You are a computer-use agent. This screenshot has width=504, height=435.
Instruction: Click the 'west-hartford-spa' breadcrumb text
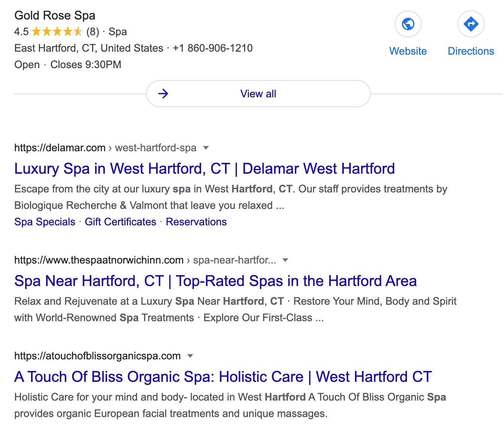(x=156, y=148)
